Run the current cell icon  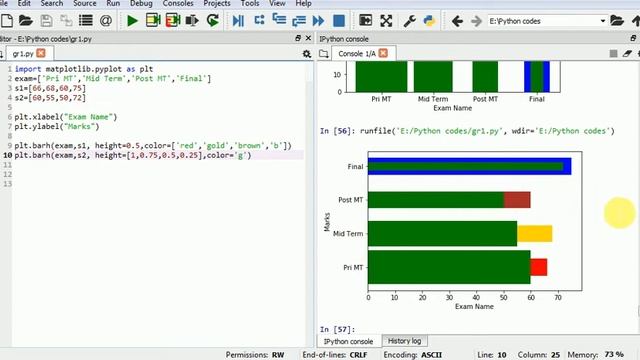click(153, 20)
